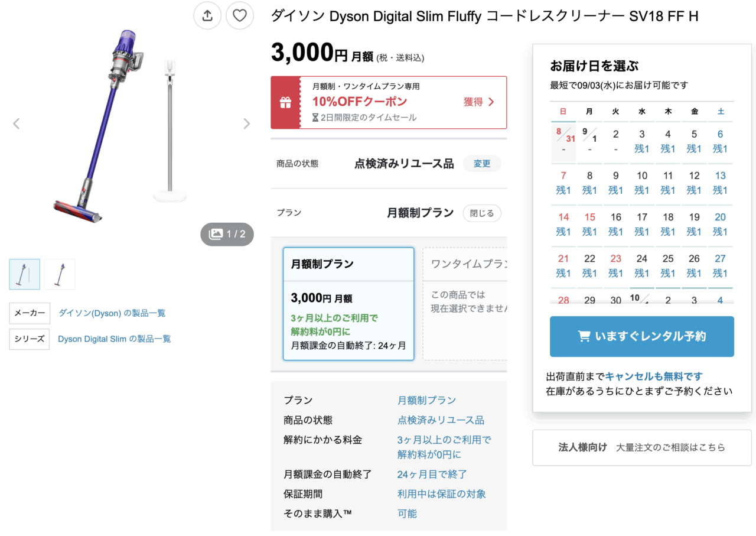Click the image gallery counter 1 / 2
756x536 pixels.
pos(227,234)
